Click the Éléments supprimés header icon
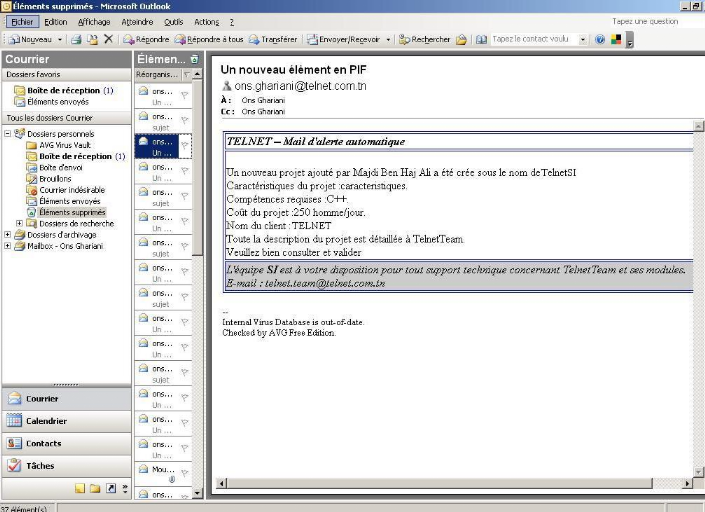Screen dimensions: 705x512 195,59
